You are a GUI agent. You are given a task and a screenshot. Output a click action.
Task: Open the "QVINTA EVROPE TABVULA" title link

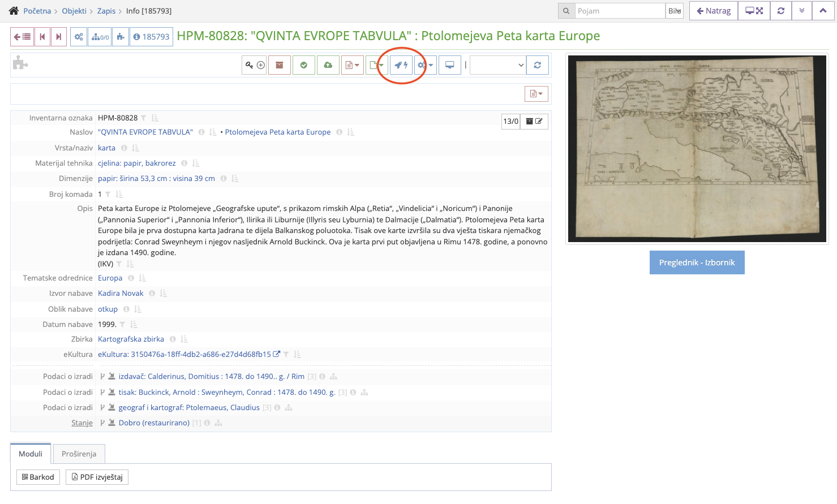coord(145,132)
